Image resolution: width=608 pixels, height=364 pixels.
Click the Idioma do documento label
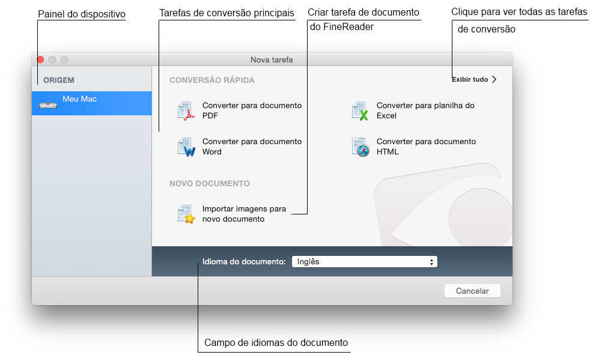(244, 262)
